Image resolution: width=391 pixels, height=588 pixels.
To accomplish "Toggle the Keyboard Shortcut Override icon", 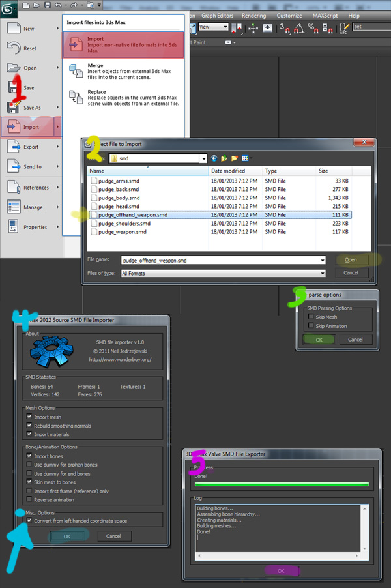I will click(267, 28).
